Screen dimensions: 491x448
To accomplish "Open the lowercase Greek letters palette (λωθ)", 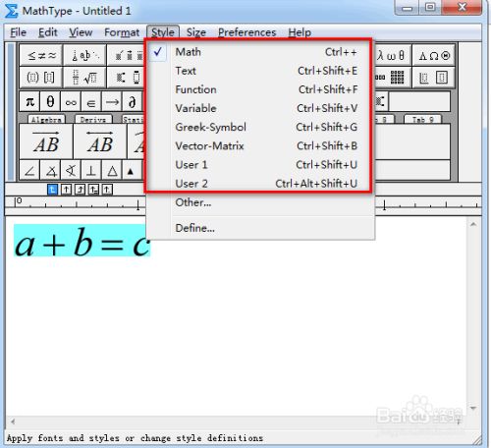I will (392, 55).
